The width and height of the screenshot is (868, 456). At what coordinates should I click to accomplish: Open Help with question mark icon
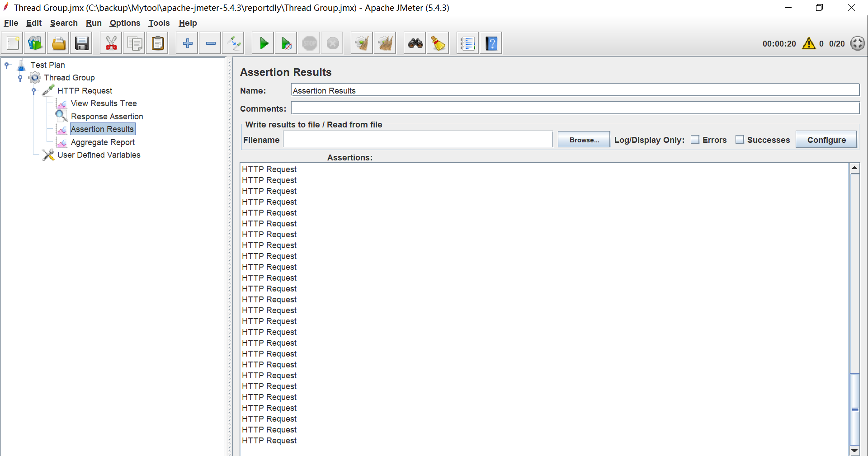[491, 43]
